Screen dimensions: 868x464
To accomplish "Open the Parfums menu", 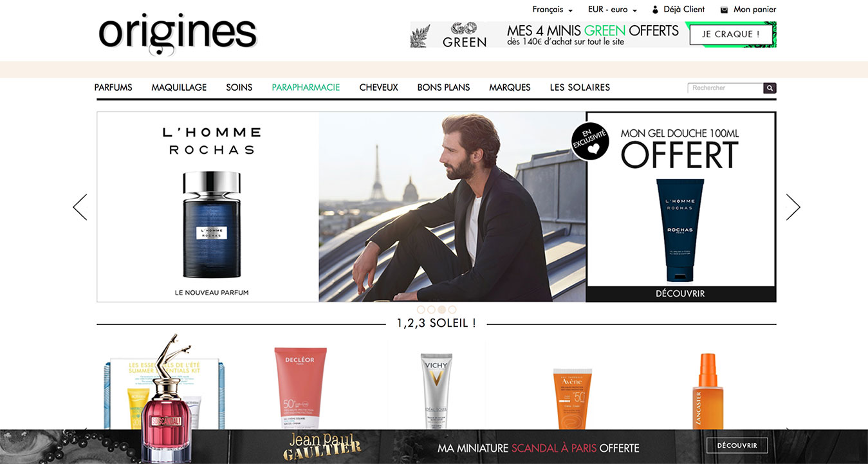I will pyautogui.click(x=113, y=88).
